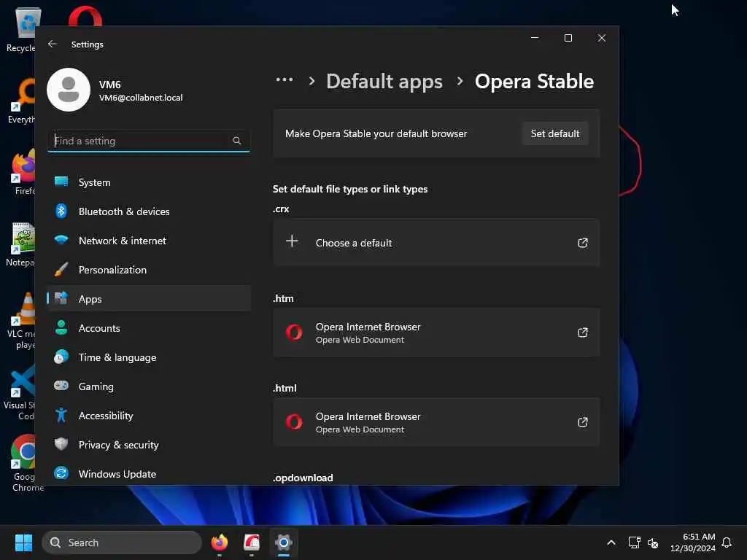
Task: Click the Accessibility figure icon
Action: (61, 415)
